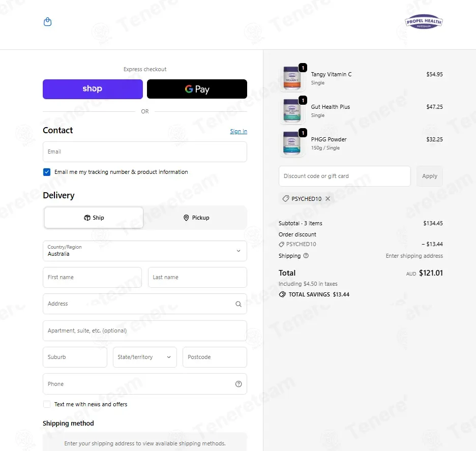Click the Propel Health Australia logo
This screenshot has width=476, height=451.
pyautogui.click(x=424, y=21)
